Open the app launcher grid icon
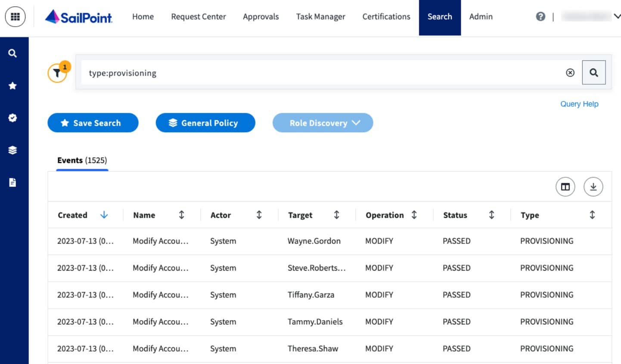 15,17
